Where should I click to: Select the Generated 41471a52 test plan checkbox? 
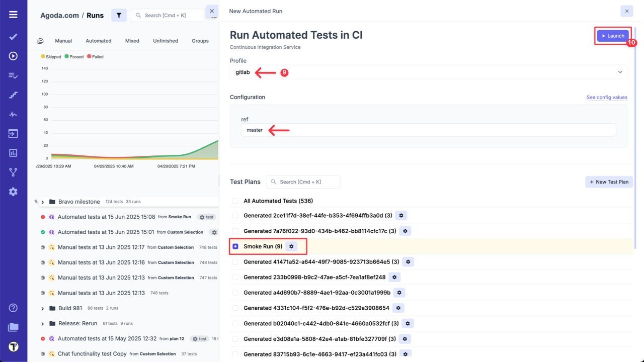[x=235, y=261]
